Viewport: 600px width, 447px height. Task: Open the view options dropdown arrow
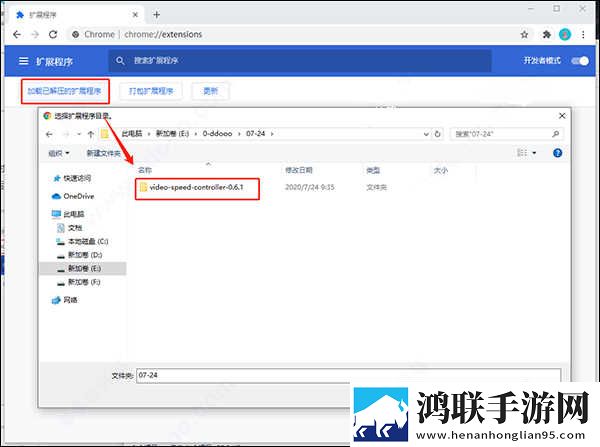534,153
